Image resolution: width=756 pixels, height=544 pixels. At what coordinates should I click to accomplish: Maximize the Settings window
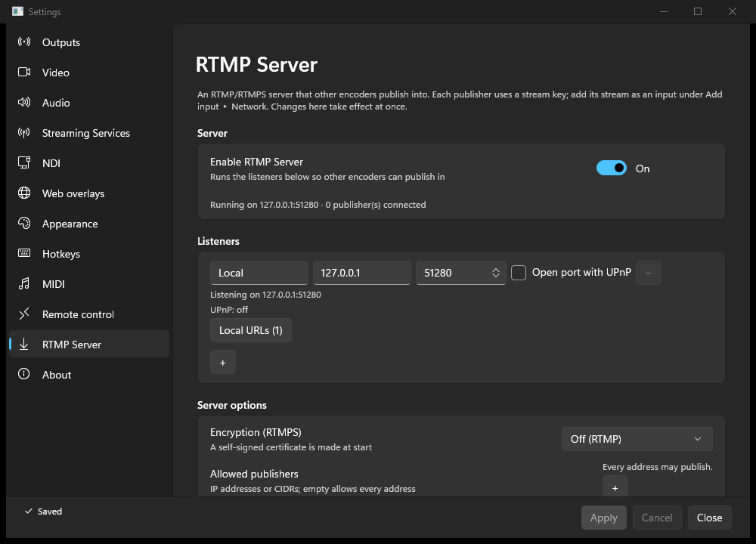click(698, 11)
